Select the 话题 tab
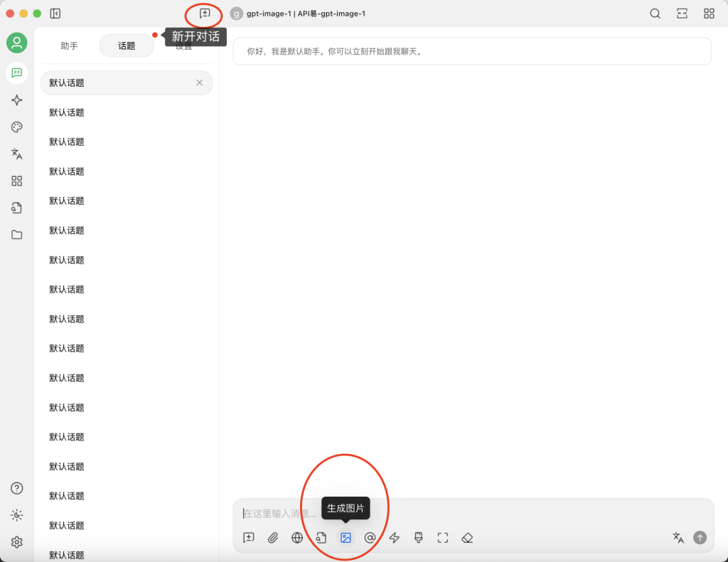Viewport: 728px width, 562px height. [127, 45]
